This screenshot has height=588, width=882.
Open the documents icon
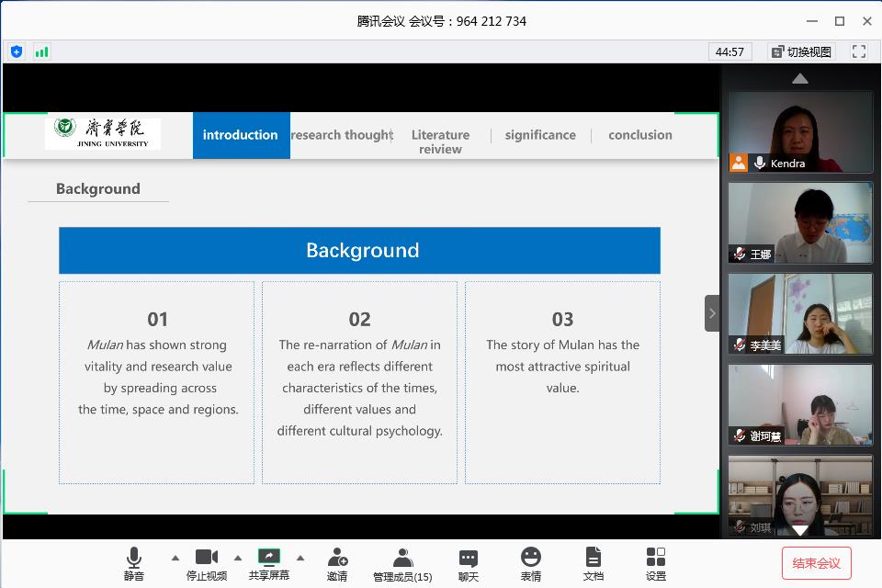coord(594,563)
